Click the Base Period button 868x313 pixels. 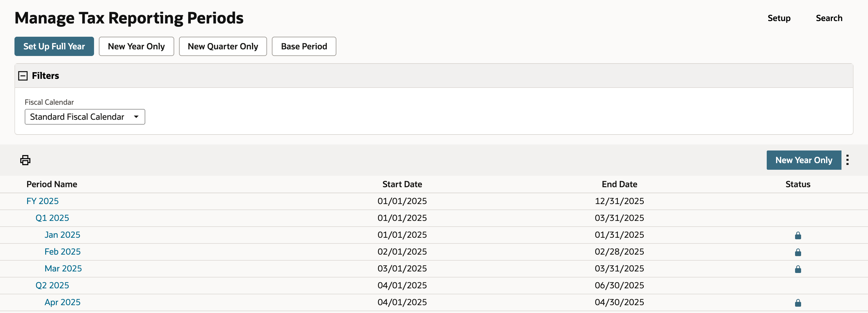(304, 46)
